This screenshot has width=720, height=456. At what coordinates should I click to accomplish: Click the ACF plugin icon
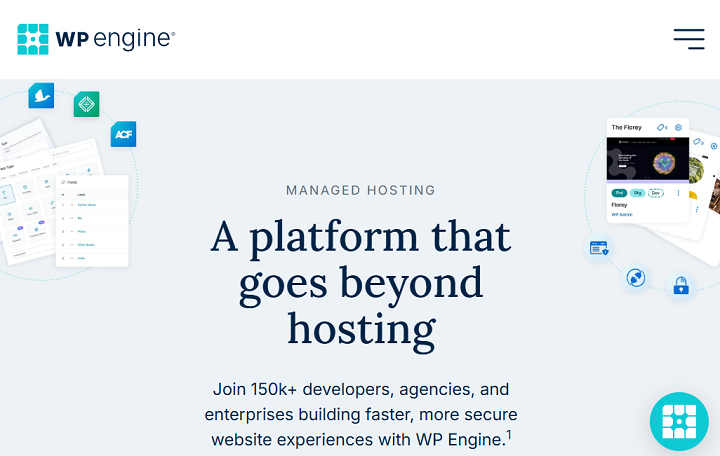tap(124, 134)
